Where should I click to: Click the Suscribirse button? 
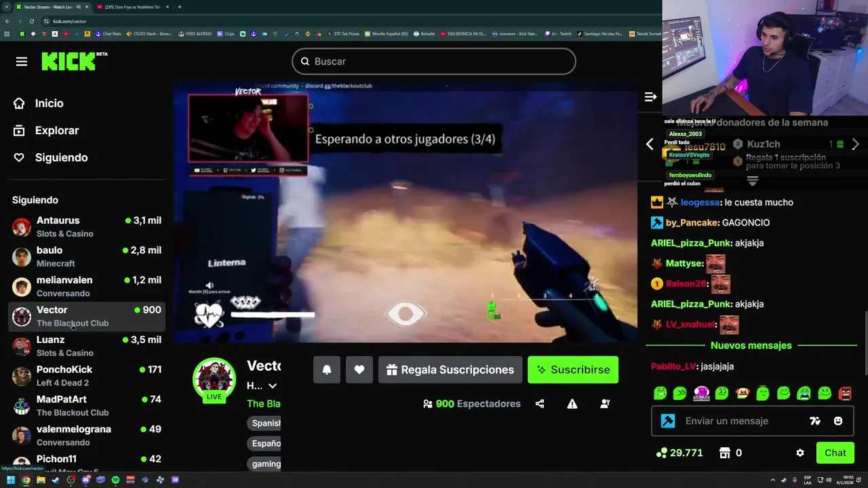[x=573, y=369]
